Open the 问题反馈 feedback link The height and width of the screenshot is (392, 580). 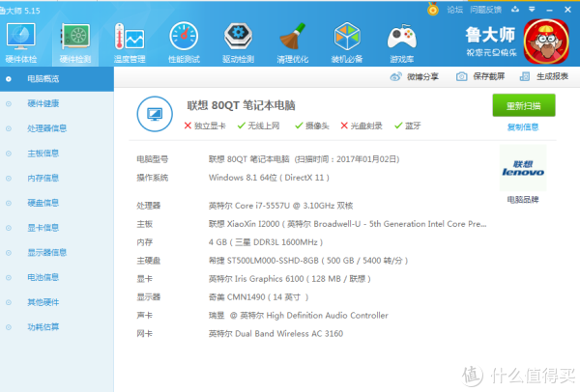[x=485, y=10]
